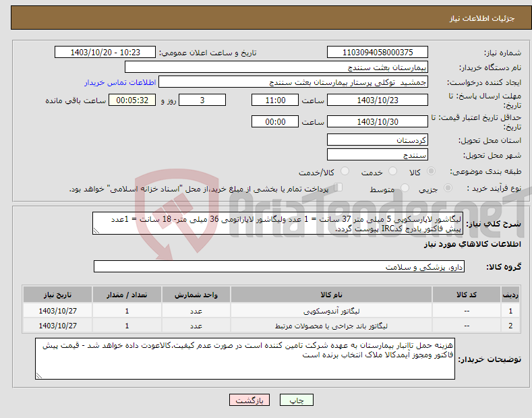The width and height of the screenshot is (532, 418).
Task: Click the چاپ (print) button
Action: 296,400
